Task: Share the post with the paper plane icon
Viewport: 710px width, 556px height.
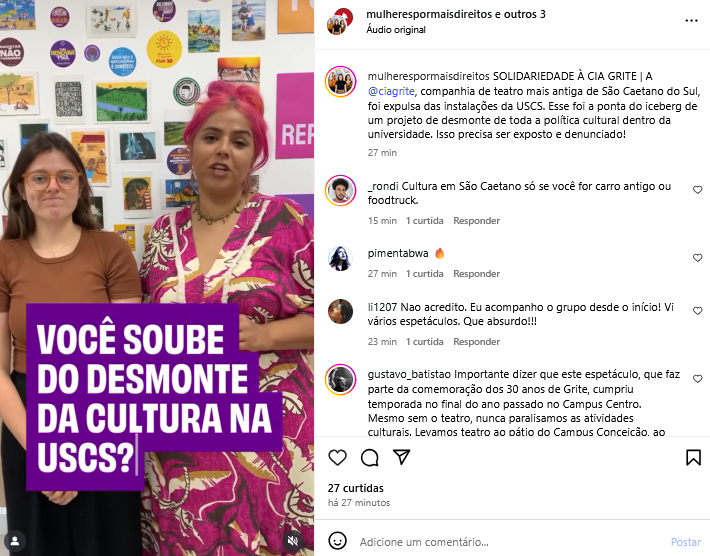Action: [x=402, y=457]
